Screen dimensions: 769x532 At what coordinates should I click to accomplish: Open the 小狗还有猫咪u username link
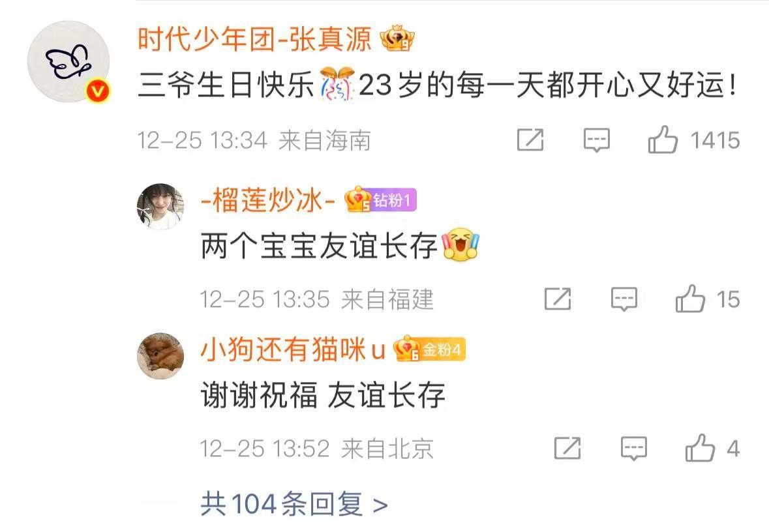293,349
